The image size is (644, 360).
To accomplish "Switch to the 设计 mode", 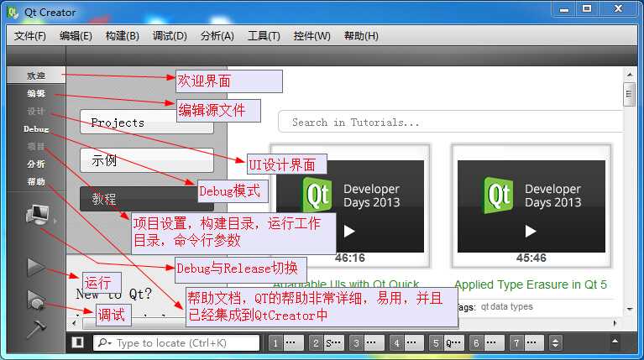I will [x=36, y=112].
